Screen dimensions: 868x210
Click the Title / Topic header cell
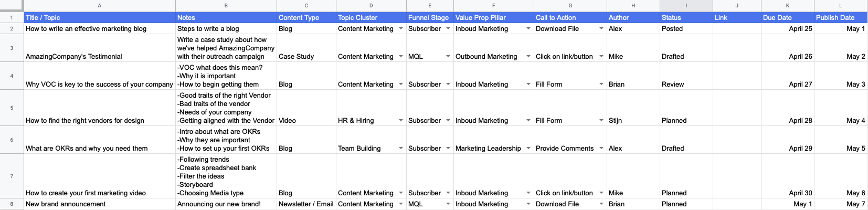coord(100,18)
